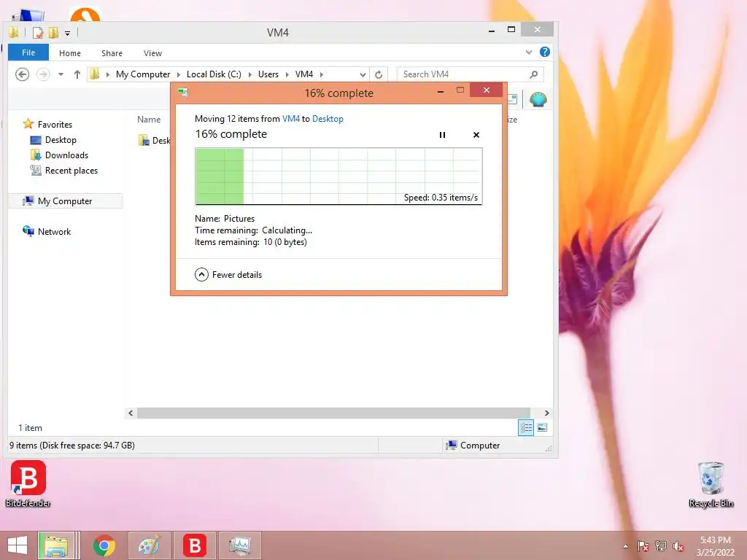747x560 pixels.
Task: Open File Explorer from taskbar
Action: tap(56, 545)
